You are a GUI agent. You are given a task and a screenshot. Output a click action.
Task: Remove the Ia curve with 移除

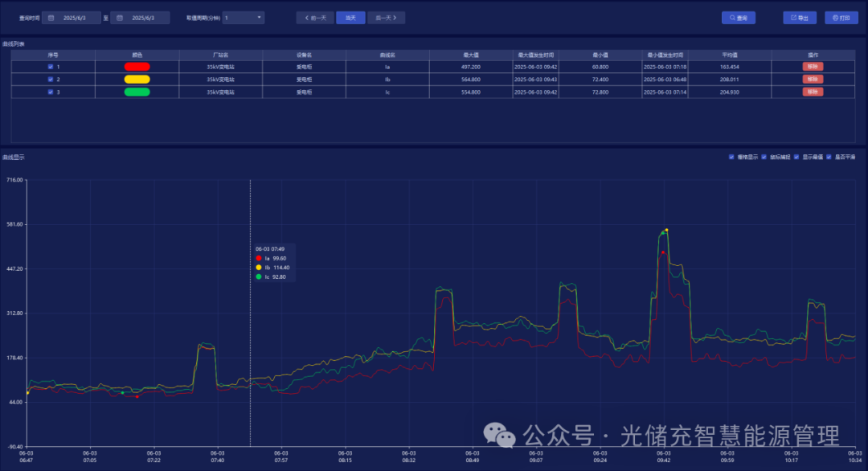[x=813, y=67]
